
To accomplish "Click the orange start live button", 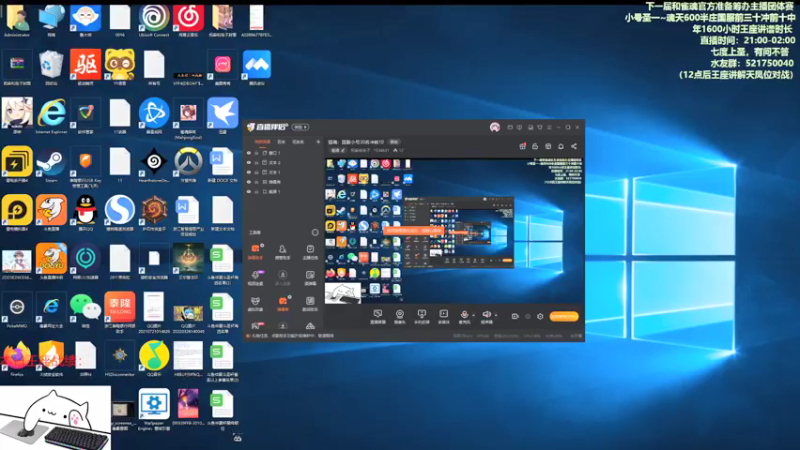I will point(564,316).
